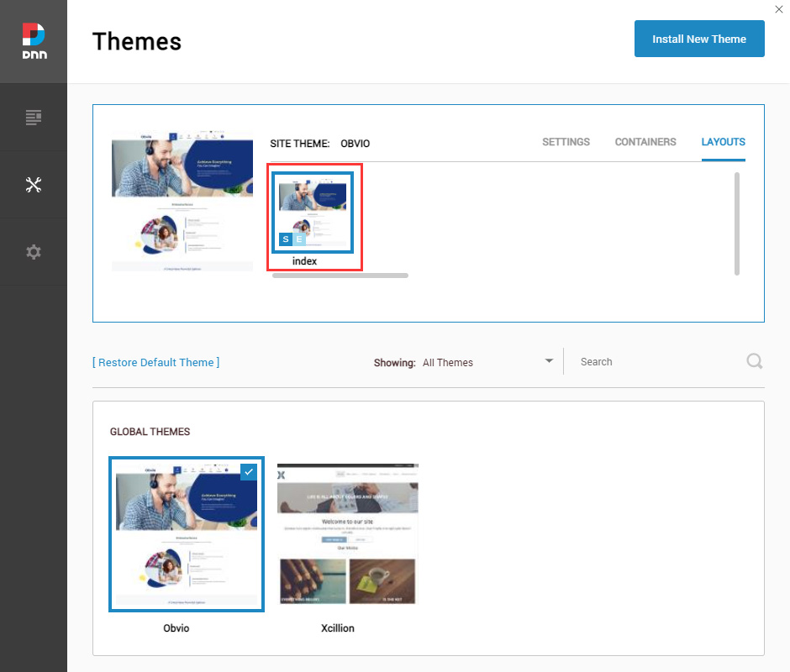Select the Xcillion global theme thumbnail
790x672 pixels.
click(x=348, y=534)
